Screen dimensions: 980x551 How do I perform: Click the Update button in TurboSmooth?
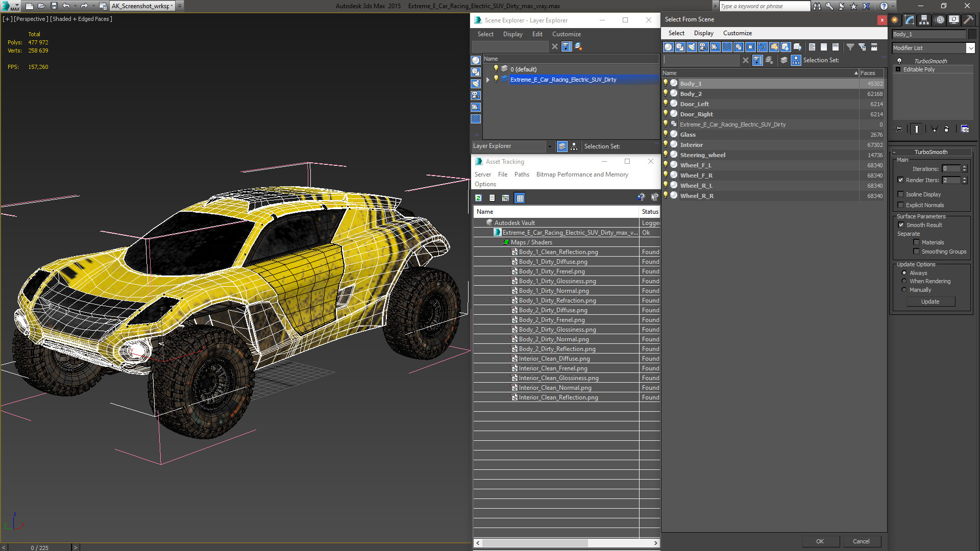(930, 302)
